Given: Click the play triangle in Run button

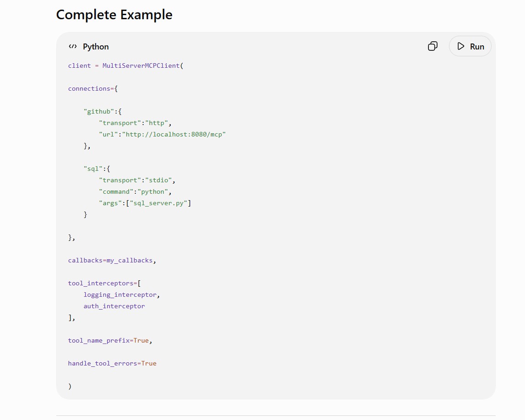Looking at the screenshot, I should tap(461, 46).
